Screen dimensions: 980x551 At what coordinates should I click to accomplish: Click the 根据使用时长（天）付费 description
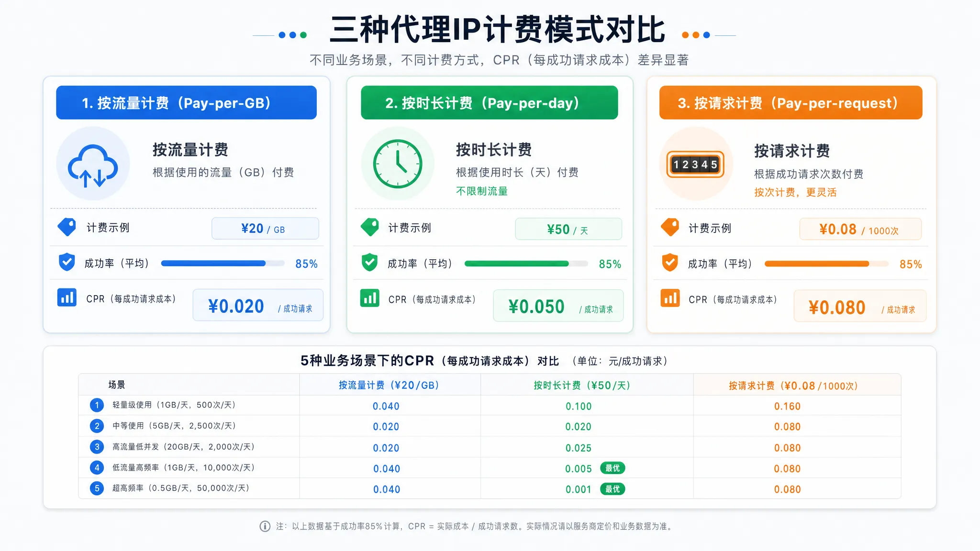[x=517, y=172]
